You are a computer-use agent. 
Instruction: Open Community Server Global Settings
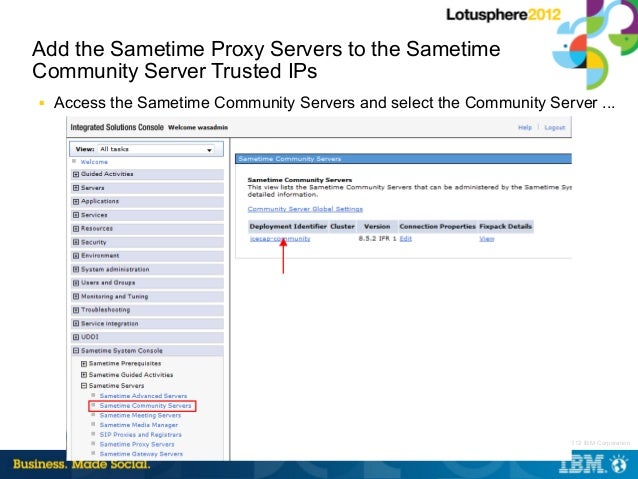pos(305,209)
